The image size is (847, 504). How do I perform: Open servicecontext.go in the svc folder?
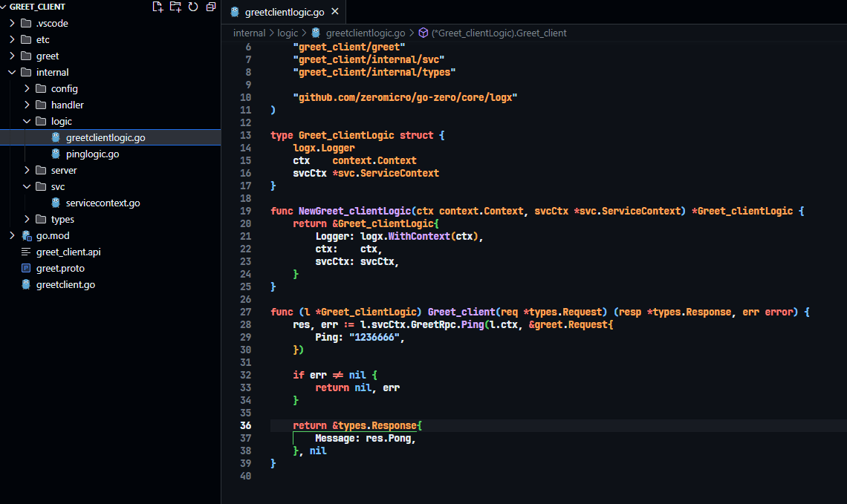pyautogui.click(x=103, y=203)
